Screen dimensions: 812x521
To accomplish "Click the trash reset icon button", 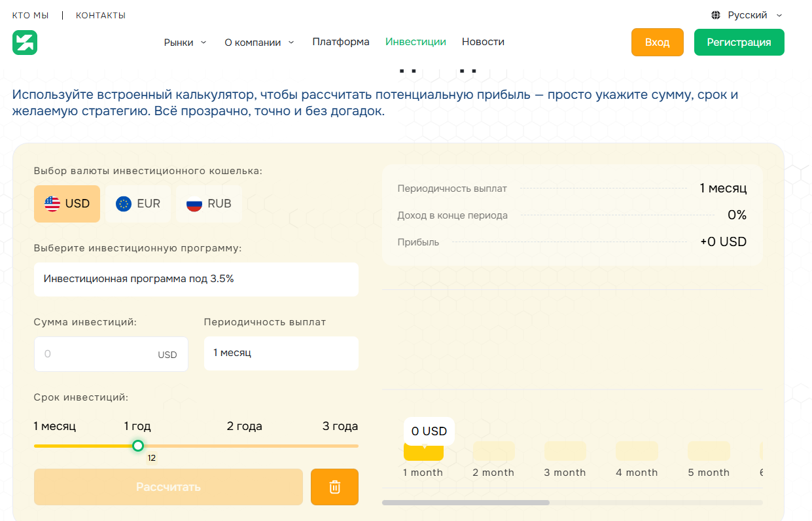I will (x=334, y=487).
